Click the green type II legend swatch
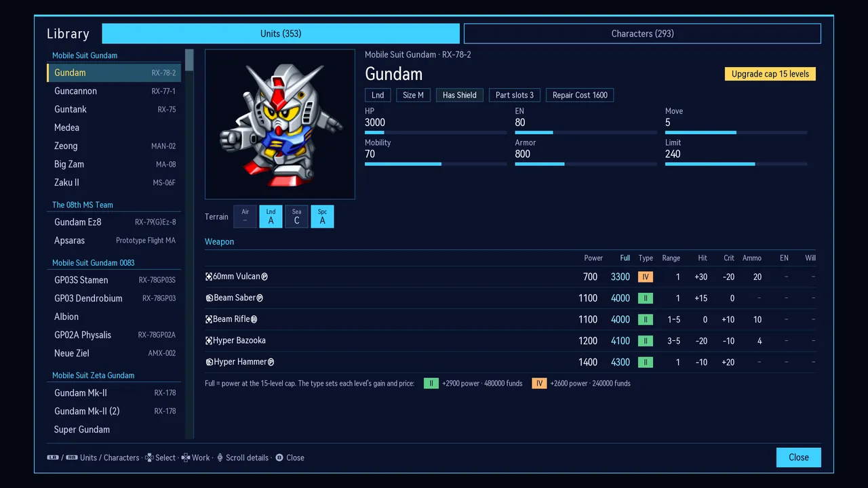 (x=431, y=384)
